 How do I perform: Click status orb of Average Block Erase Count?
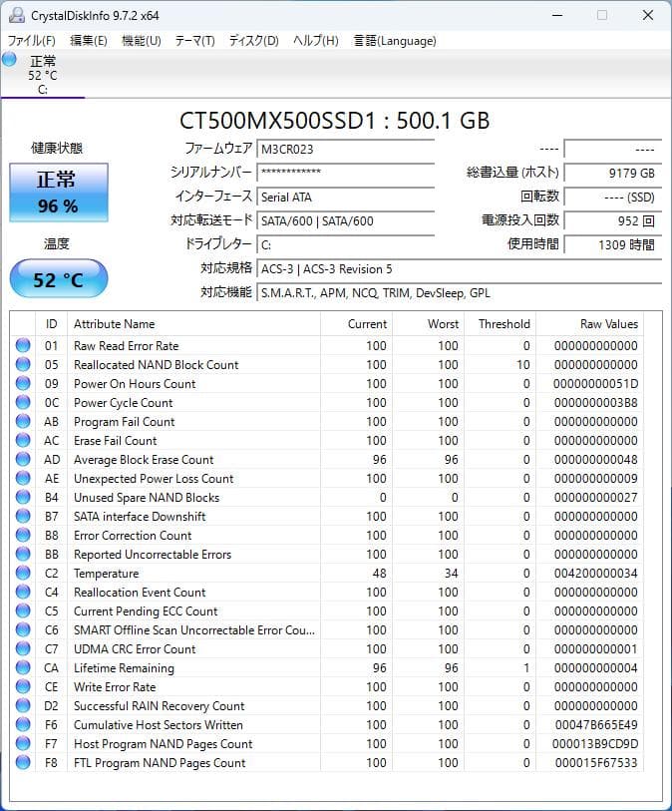click(x=23, y=459)
